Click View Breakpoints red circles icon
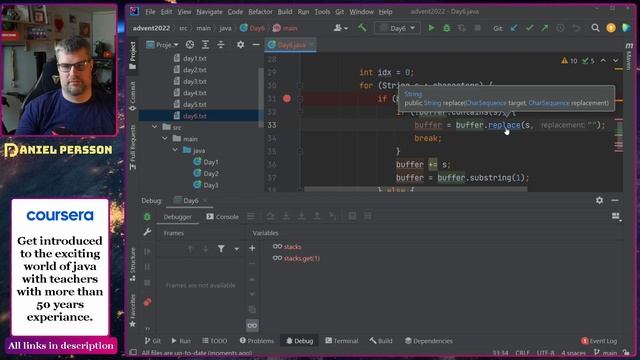Screen dimensions: 640x360 point(147,302)
